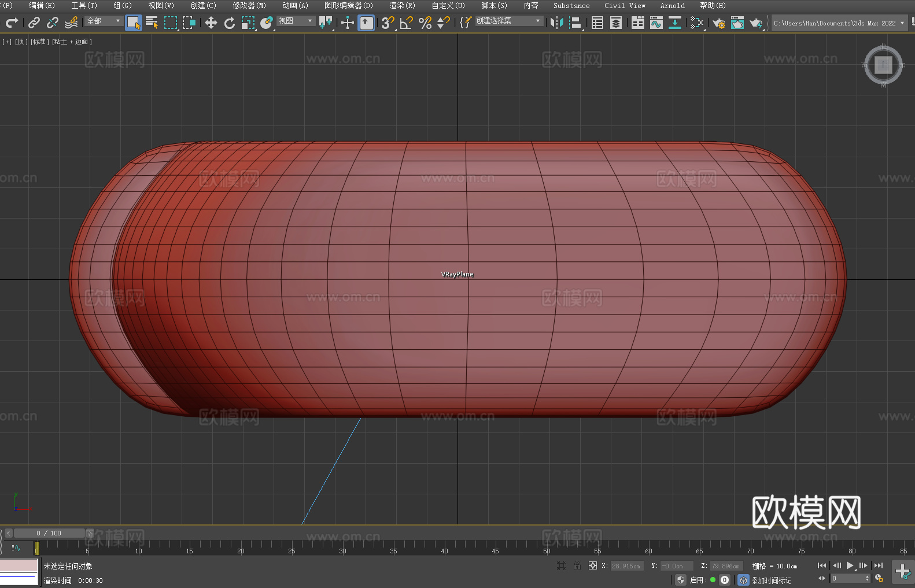Open the 全部 selection filter dropdown
The image size is (915, 588).
point(104,21)
